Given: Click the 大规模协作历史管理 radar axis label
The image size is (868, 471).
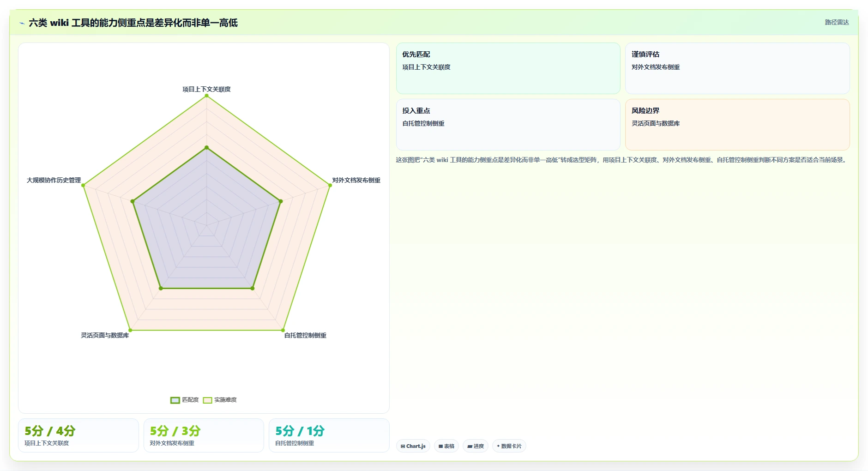Looking at the screenshot, I should point(54,180).
